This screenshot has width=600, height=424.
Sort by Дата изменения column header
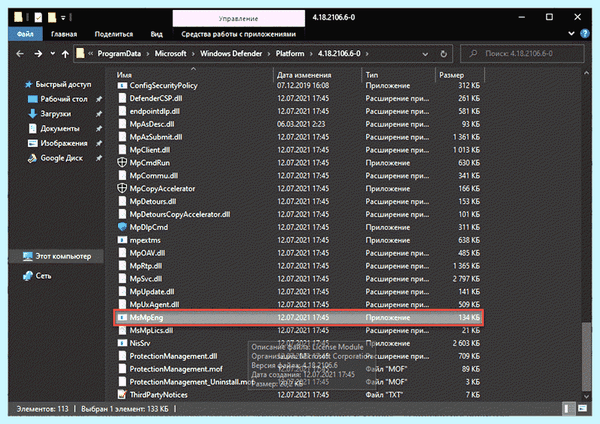(x=304, y=75)
